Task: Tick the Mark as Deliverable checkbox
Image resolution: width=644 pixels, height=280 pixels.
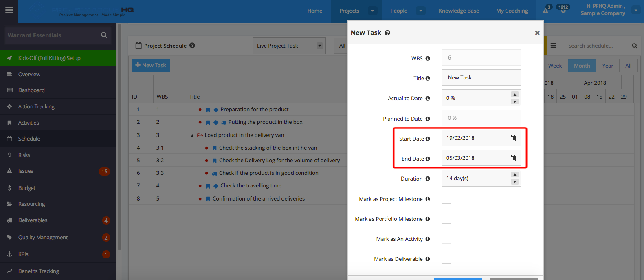Action: [x=446, y=259]
